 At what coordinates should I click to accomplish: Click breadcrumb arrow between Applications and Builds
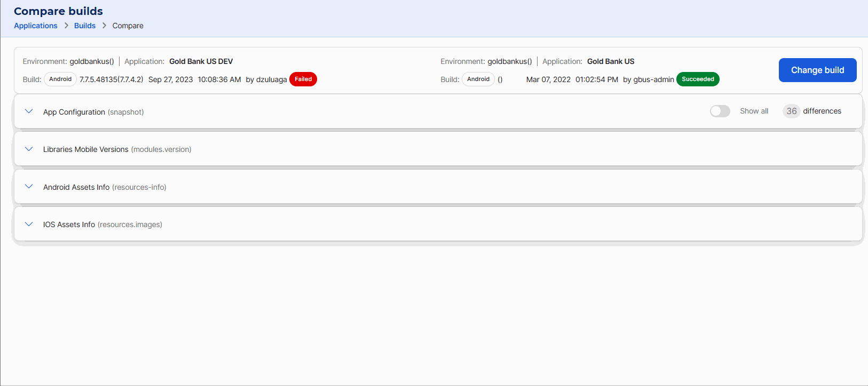tap(66, 26)
